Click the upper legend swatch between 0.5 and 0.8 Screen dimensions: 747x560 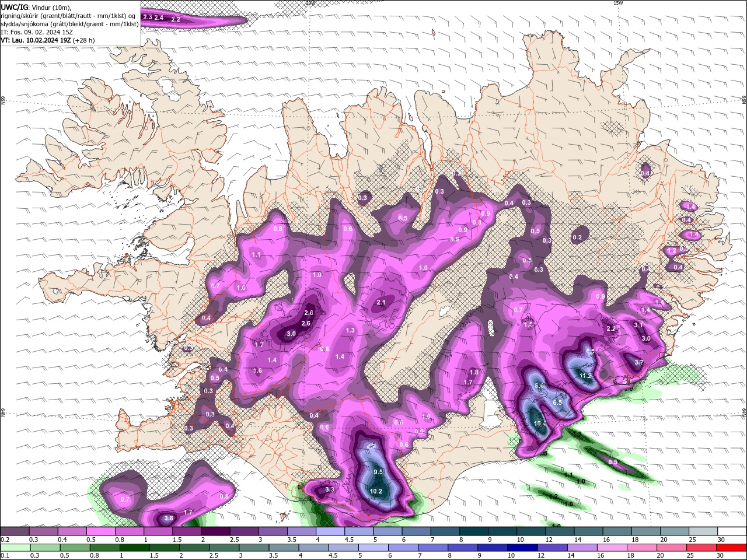pos(101,531)
